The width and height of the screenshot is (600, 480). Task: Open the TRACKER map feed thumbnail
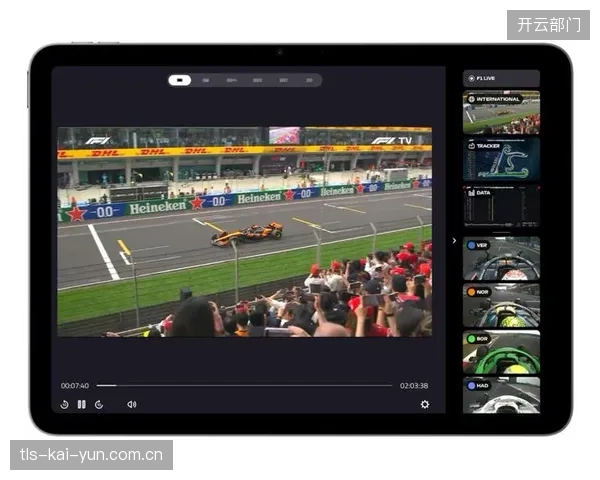(x=501, y=159)
